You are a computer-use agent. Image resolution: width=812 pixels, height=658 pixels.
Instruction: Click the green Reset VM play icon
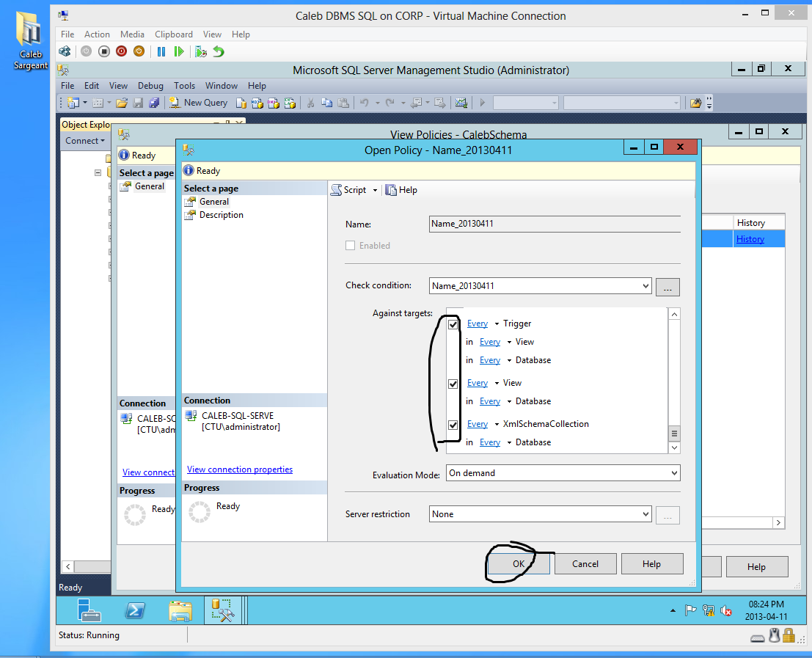point(179,51)
